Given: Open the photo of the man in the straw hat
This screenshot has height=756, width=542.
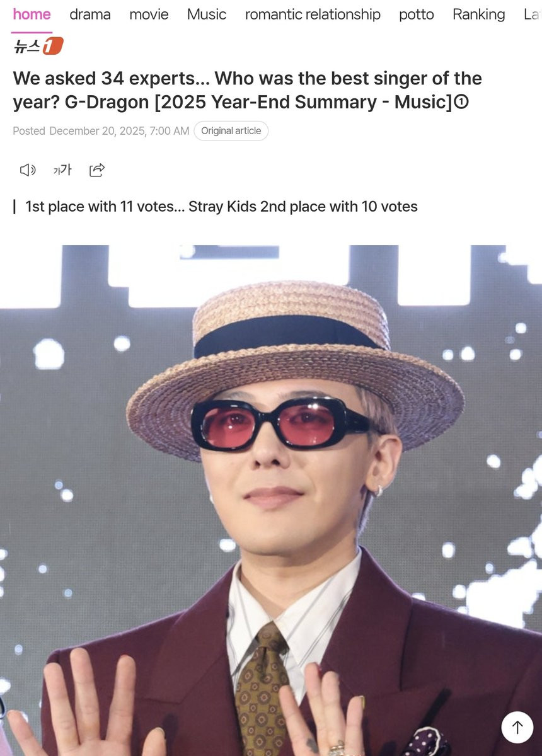Looking at the screenshot, I should coord(271,500).
